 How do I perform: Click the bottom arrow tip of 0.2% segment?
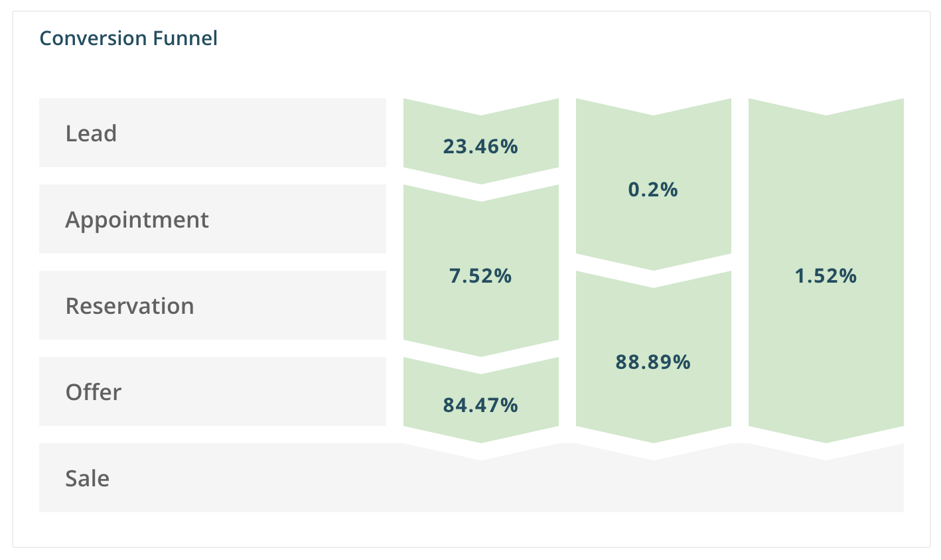pyautogui.click(x=653, y=264)
